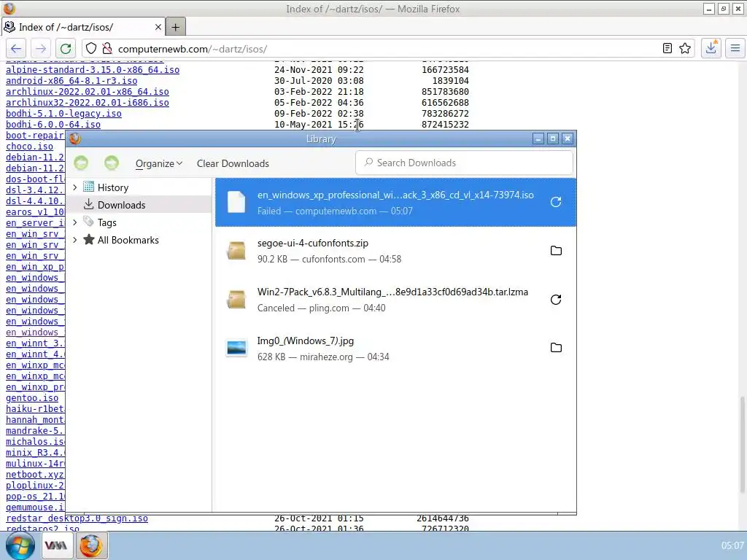Open the VM taskbar application
747x560 pixels.
(56, 545)
